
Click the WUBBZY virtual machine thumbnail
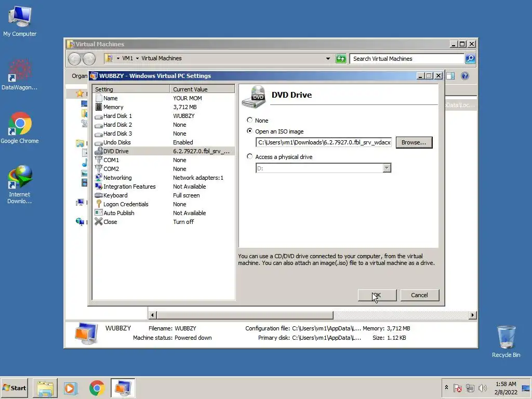86,333
